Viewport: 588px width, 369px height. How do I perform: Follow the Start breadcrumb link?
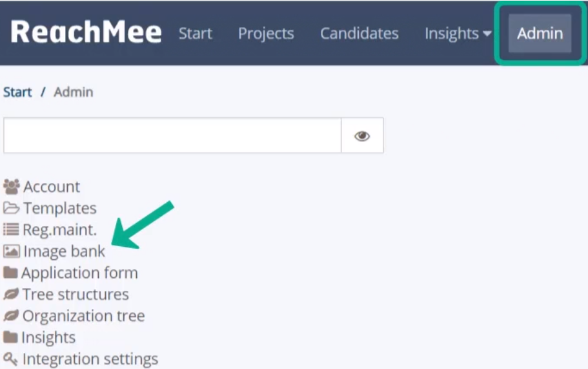pyautogui.click(x=17, y=92)
